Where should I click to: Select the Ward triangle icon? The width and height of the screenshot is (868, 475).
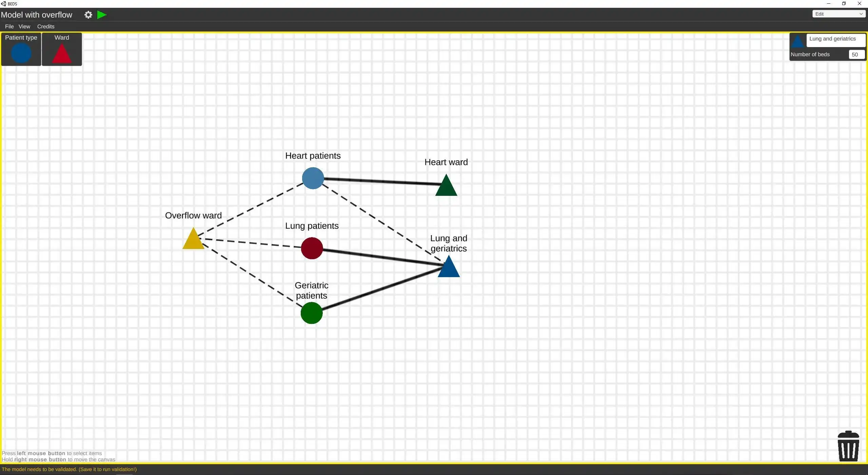pyautogui.click(x=61, y=53)
